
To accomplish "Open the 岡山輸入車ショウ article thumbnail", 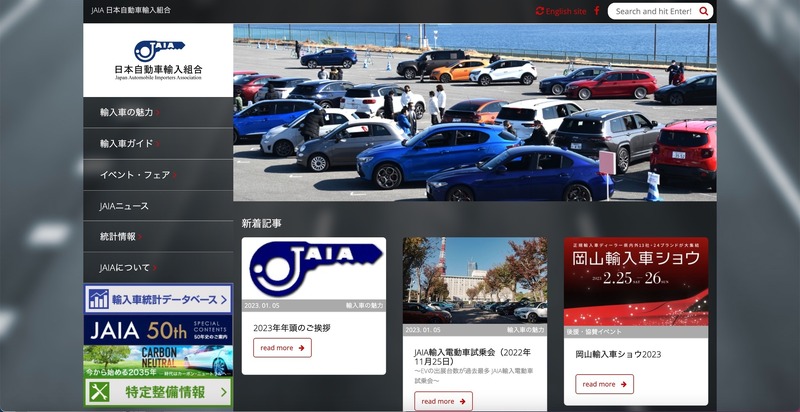I will [x=635, y=268].
